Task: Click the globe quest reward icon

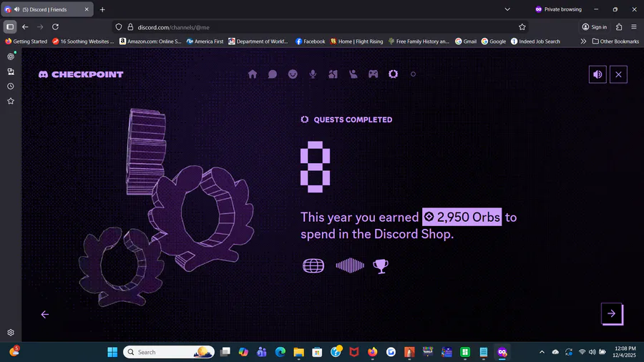Action: (x=313, y=266)
